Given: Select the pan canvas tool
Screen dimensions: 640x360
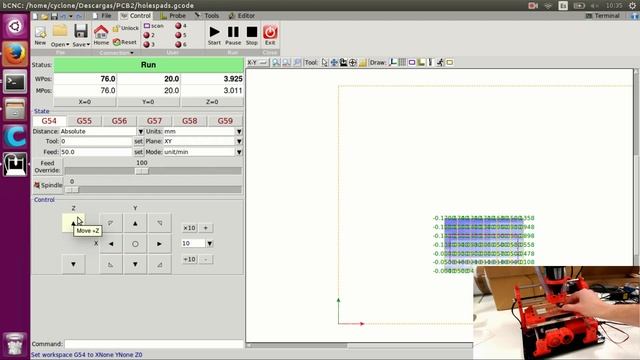Looking at the screenshot, I should point(334,62).
